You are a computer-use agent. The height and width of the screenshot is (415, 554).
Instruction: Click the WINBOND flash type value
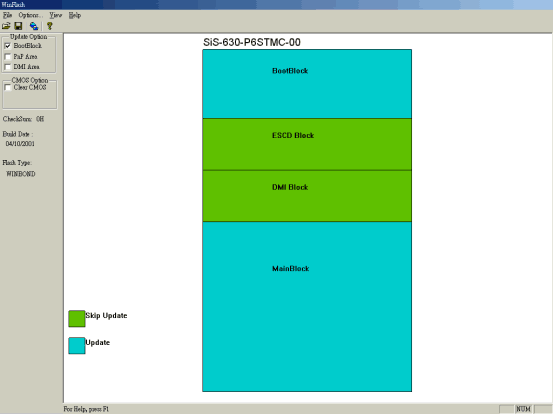[x=21, y=174]
